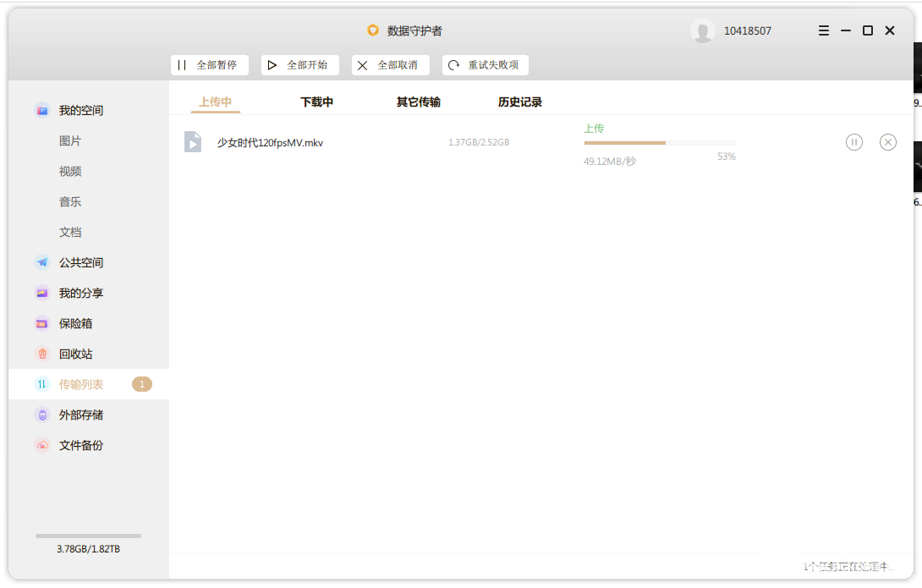The width and height of the screenshot is (922, 588).
Task: Open the 保险箱 safe box
Action: (75, 323)
